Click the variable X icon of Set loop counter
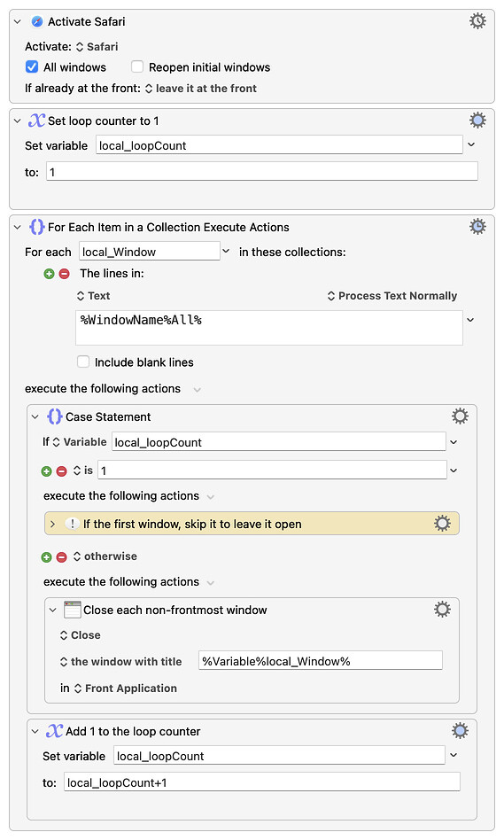Image resolution: width=504 pixels, height=840 pixels. tap(36, 120)
